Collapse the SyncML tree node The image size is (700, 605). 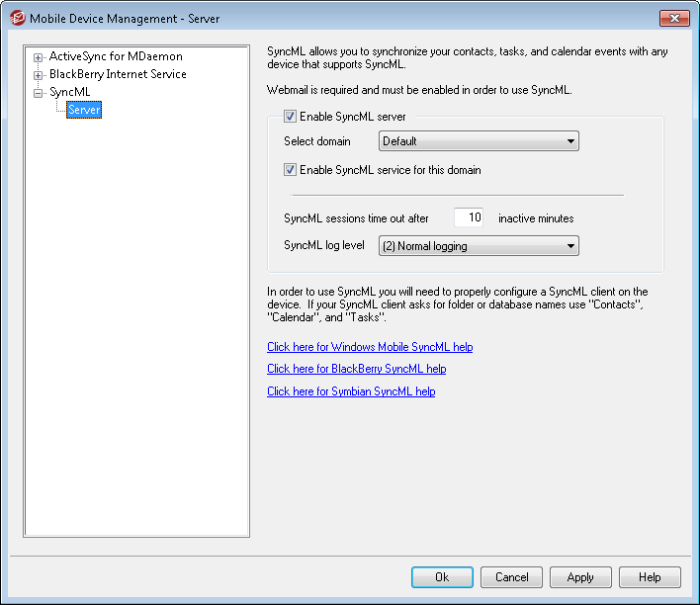coord(39,92)
